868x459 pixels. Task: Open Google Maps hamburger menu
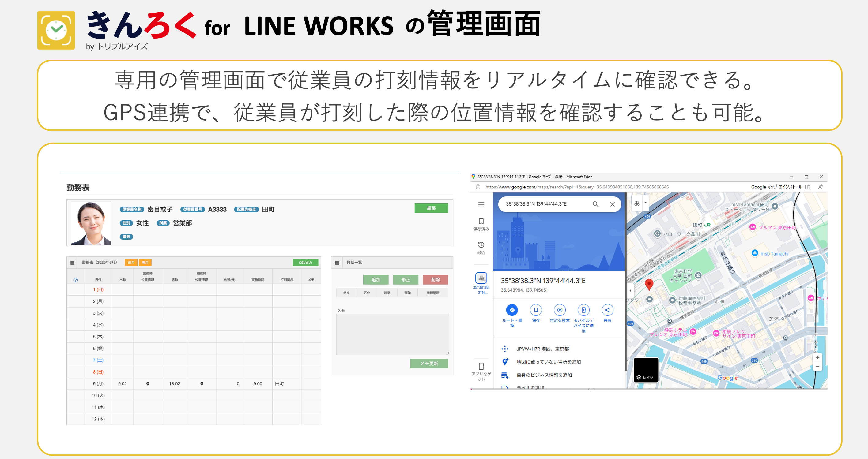click(481, 204)
